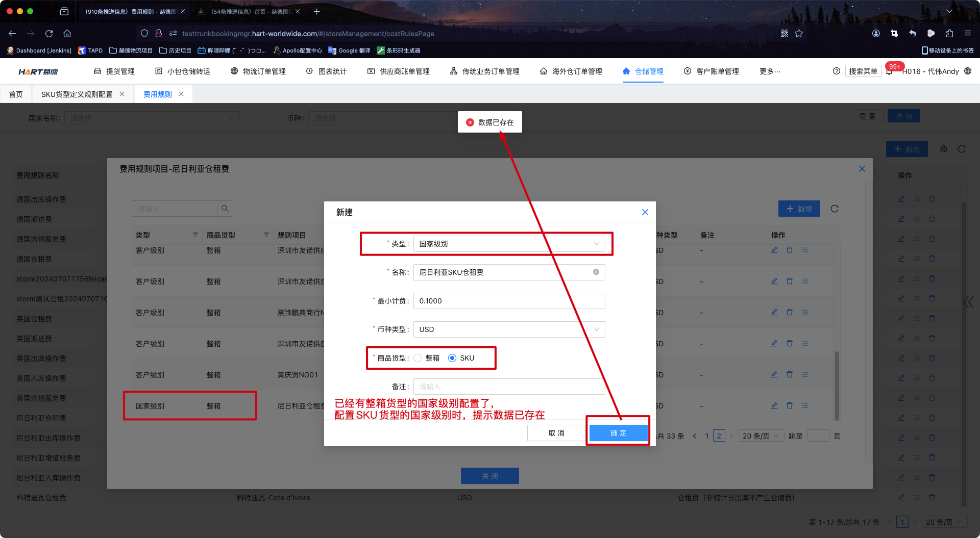This screenshot has height=538, width=980.
Task: Open the 20 条/页 page size dropdown in the panel
Action: (760, 436)
